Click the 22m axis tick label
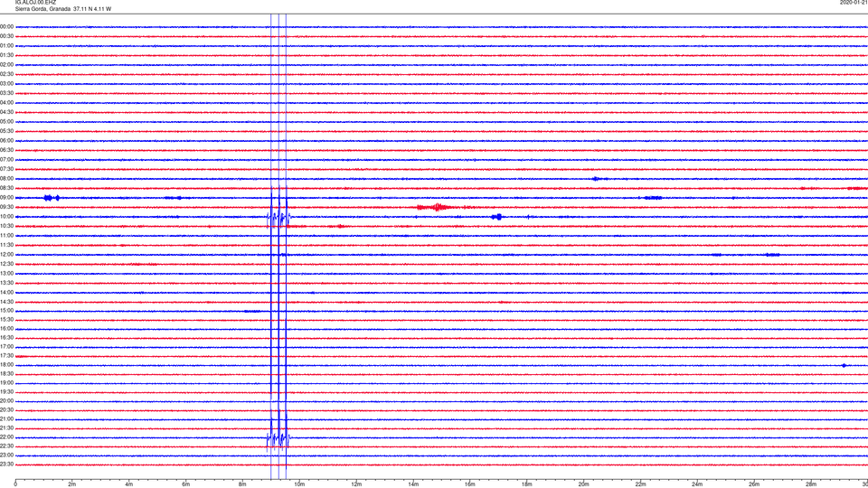This screenshot has width=868, height=488. [x=640, y=484]
